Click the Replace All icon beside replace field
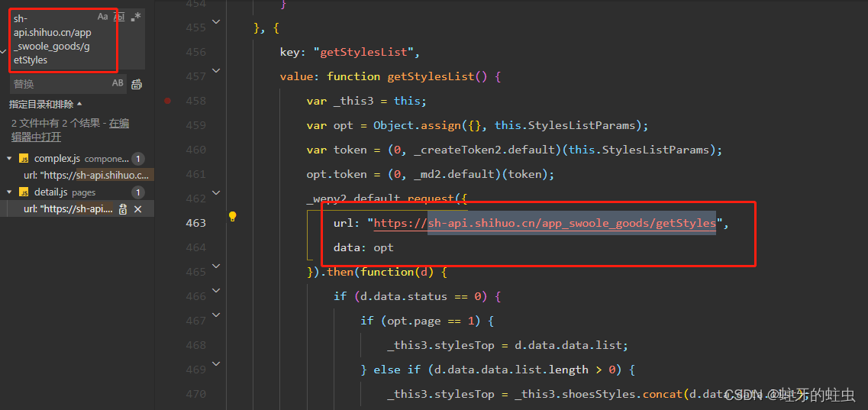This screenshot has height=410, width=868. point(137,84)
